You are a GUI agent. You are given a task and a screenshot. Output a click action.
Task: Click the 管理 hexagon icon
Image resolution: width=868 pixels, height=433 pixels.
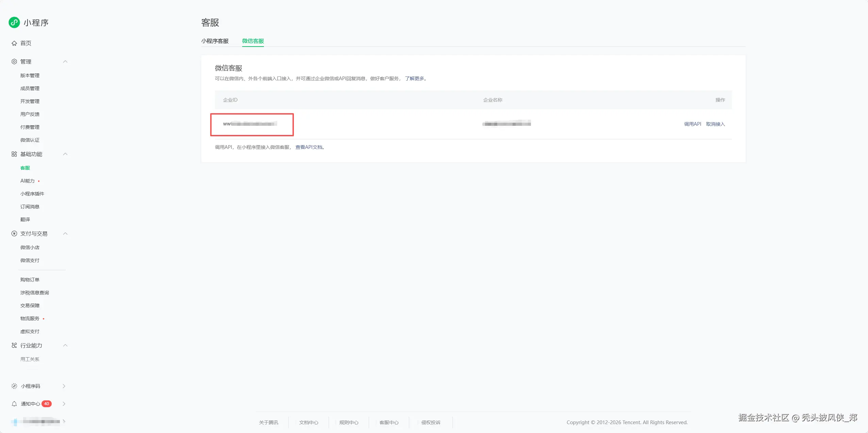tap(14, 62)
